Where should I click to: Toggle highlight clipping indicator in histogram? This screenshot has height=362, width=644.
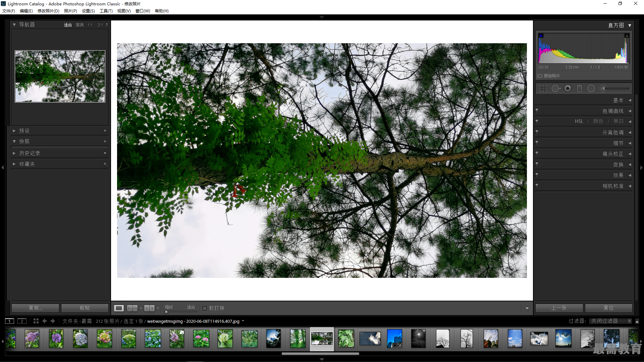(627, 36)
